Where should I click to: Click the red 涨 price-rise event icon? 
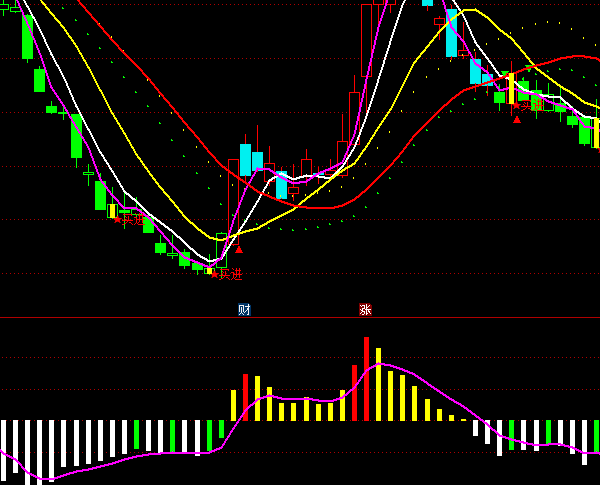coord(365,310)
